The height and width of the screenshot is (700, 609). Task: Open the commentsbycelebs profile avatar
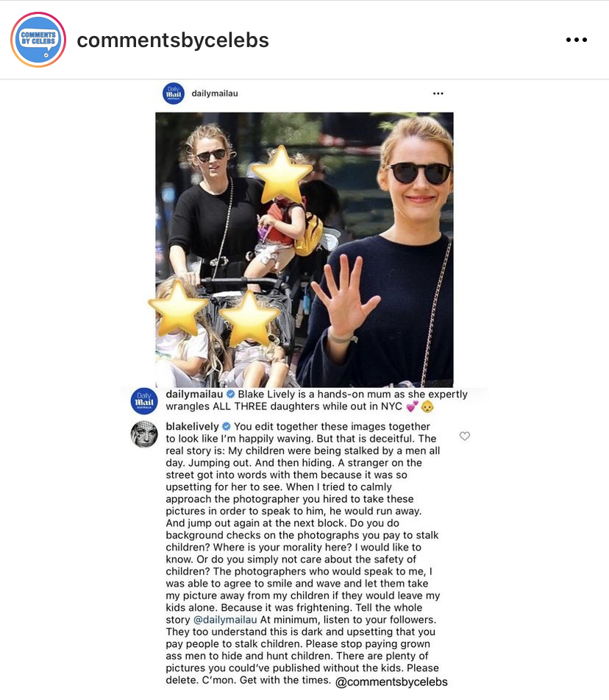(38, 40)
